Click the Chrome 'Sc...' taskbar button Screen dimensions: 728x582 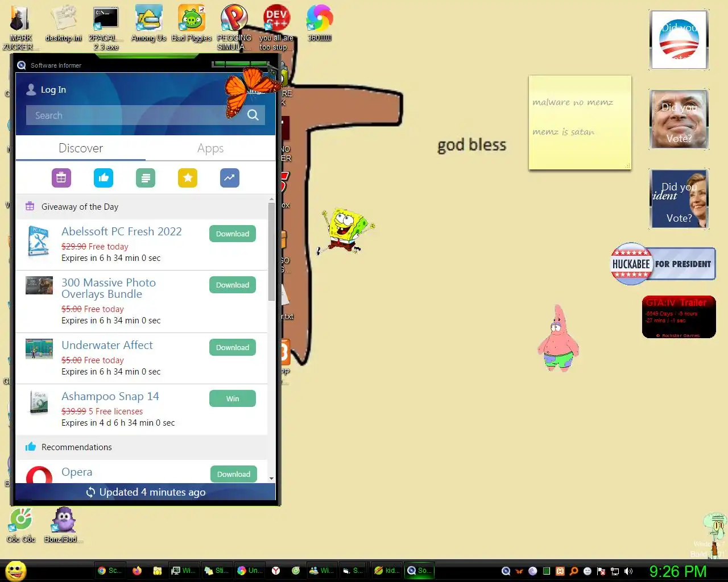point(110,571)
